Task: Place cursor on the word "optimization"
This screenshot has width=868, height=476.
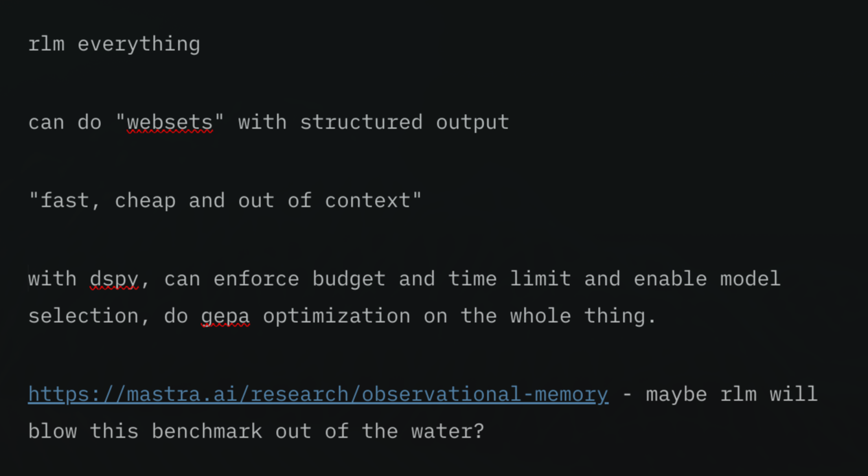Action: click(x=336, y=316)
